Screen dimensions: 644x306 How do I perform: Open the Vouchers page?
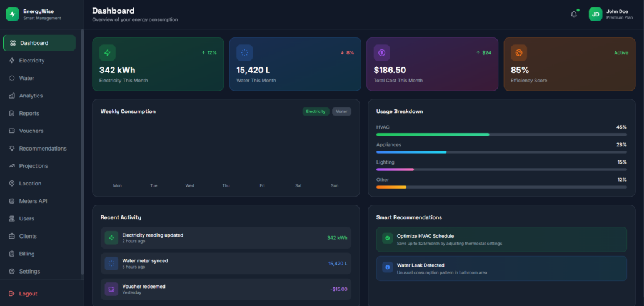[x=39, y=131]
